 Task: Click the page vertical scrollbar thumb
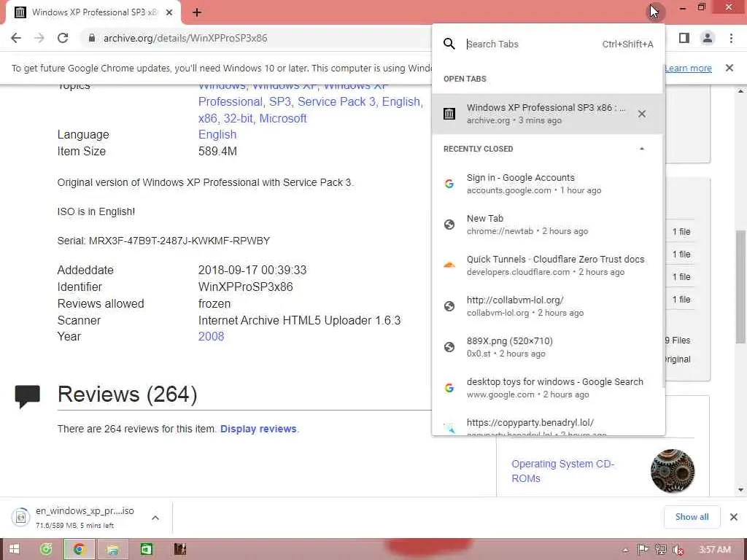coord(740,286)
